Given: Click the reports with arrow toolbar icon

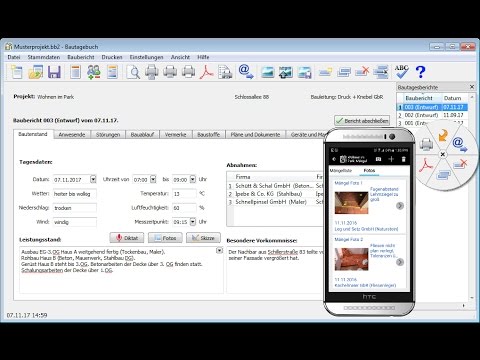Looking at the screenshot, I should [x=381, y=72].
